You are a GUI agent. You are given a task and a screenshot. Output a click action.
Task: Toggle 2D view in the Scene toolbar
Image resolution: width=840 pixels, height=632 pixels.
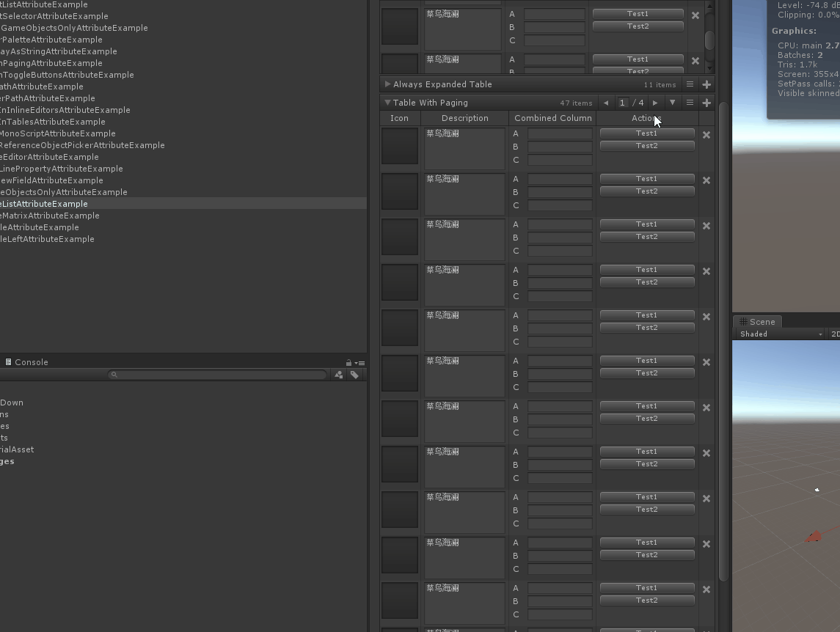click(835, 334)
